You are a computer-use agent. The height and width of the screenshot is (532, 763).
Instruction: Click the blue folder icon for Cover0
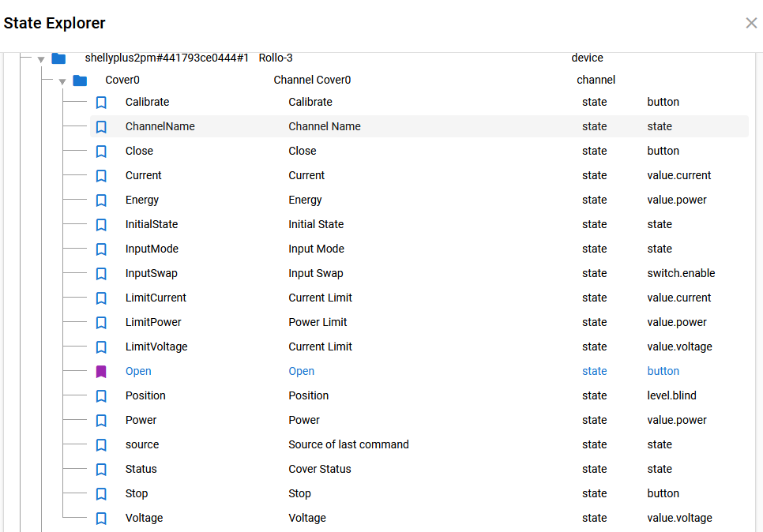tap(80, 81)
